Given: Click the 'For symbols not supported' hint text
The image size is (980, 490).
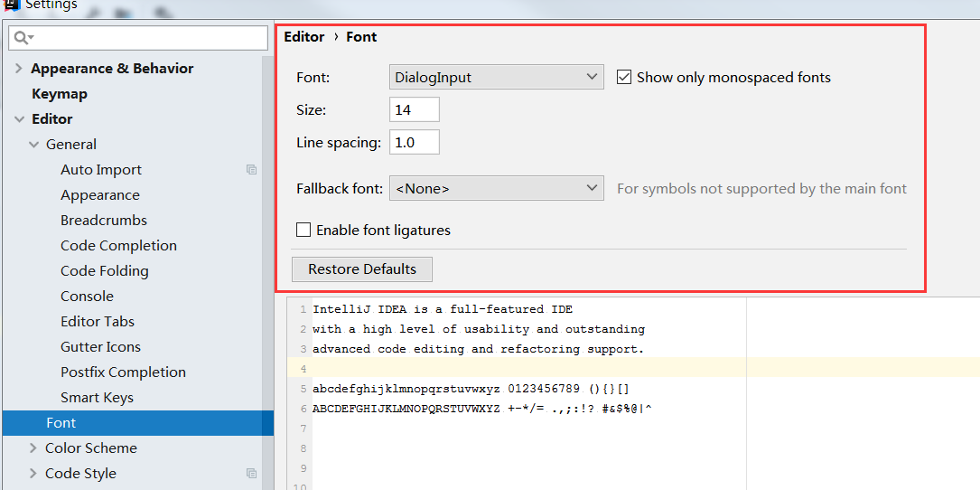Looking at the screenshot, I should click(762, 188).
